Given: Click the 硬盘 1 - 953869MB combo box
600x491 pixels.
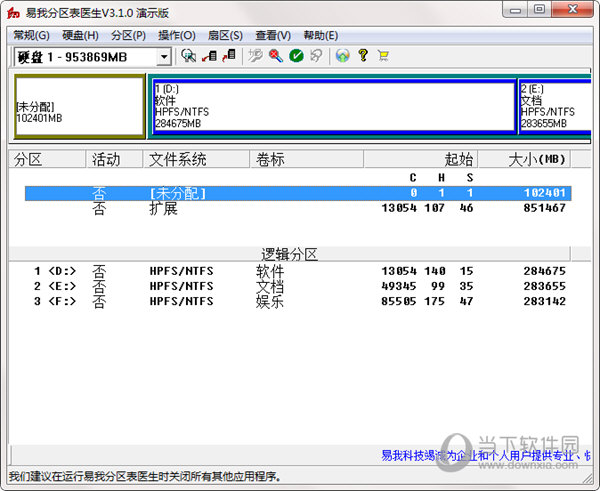Looking at the screenshot, I should (92, 57).
